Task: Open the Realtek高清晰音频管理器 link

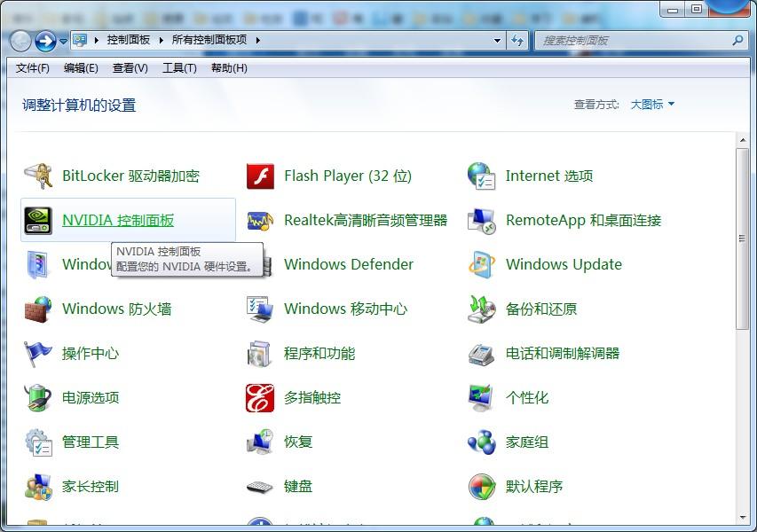Action: pos(366,221)
